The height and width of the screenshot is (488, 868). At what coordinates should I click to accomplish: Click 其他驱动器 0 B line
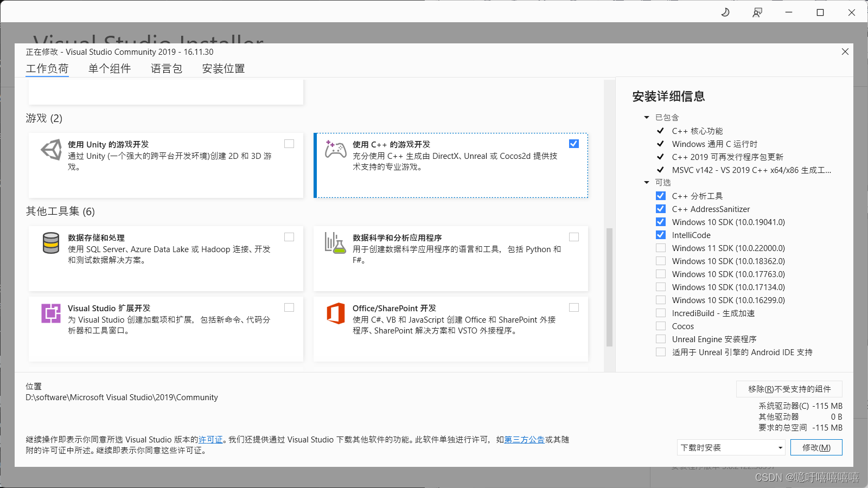[x=800, y=417]
